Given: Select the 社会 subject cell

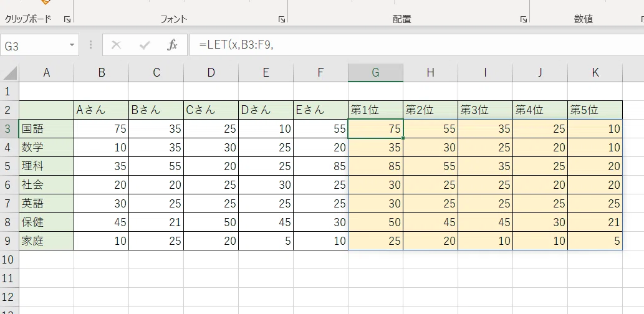Looking at the screenshot, I should click(x=46, y=184).
